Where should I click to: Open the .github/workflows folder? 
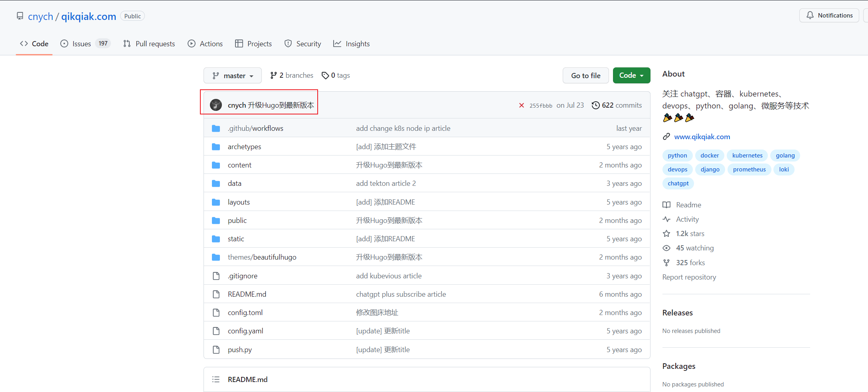coord(255,128)
